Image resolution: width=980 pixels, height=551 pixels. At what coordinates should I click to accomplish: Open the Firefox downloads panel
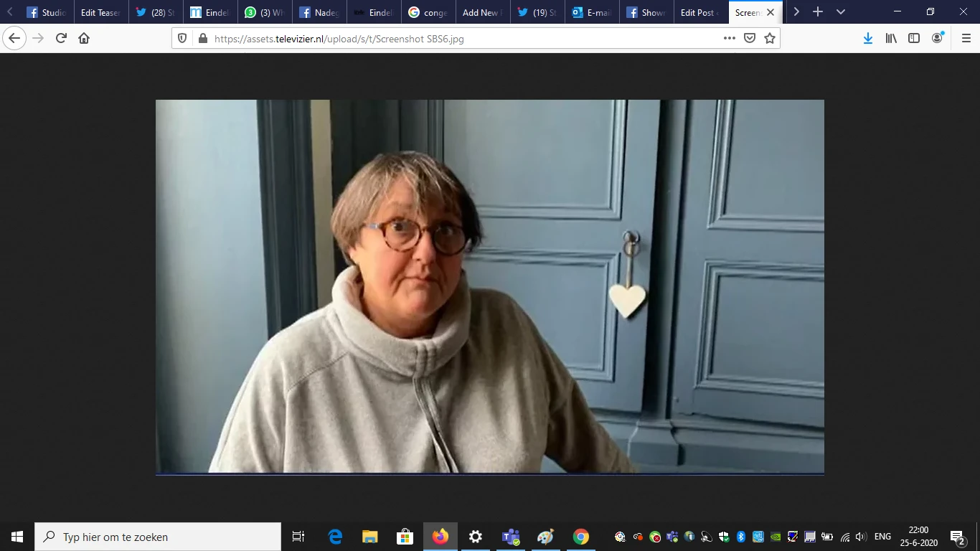[x=868, y=39]
